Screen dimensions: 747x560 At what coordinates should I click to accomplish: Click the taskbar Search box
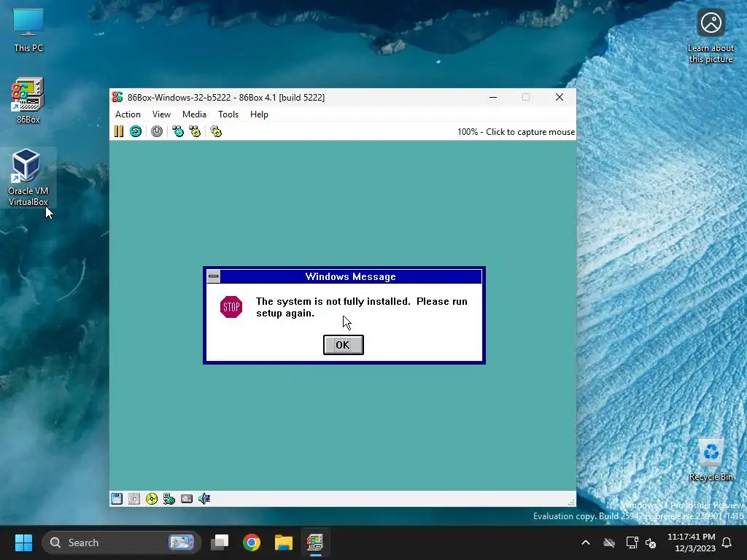coord(122,542)
